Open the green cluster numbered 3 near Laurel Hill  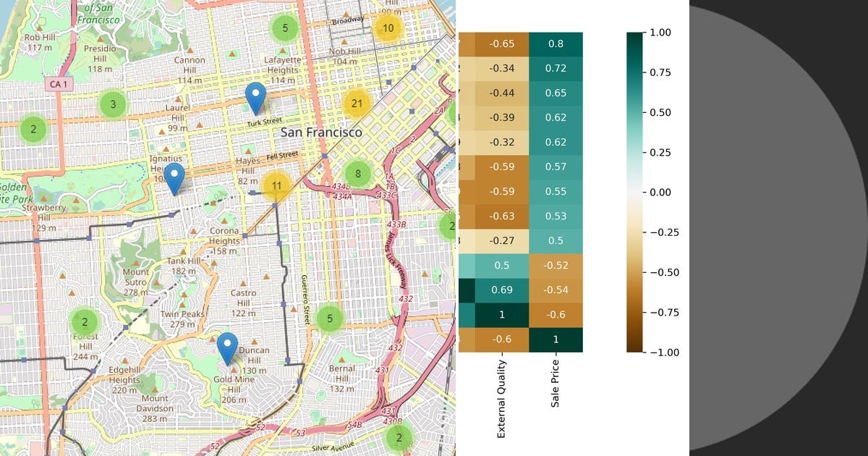coord(112,104)
